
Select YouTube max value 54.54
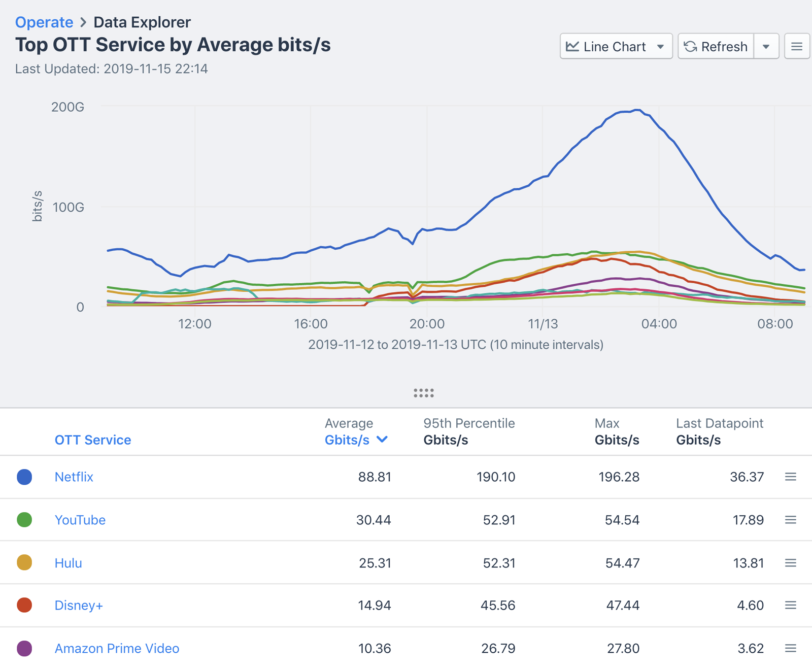coord(622,520)
